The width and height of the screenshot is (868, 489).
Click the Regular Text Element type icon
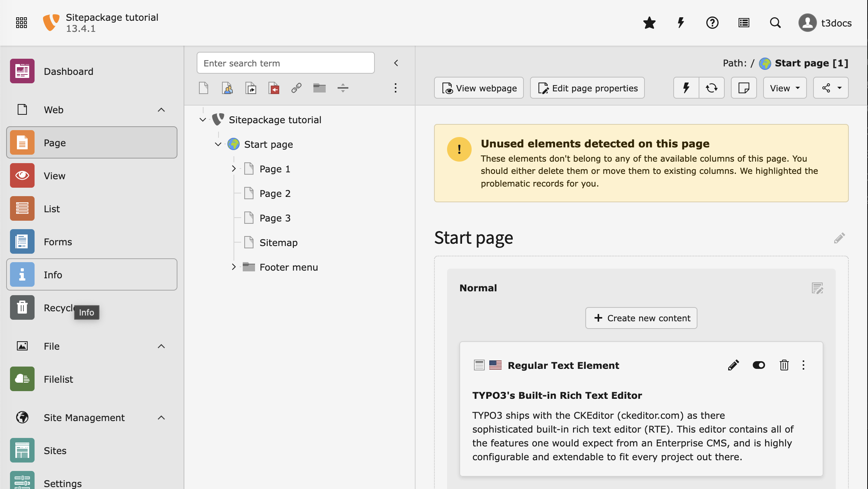point(479,365)
